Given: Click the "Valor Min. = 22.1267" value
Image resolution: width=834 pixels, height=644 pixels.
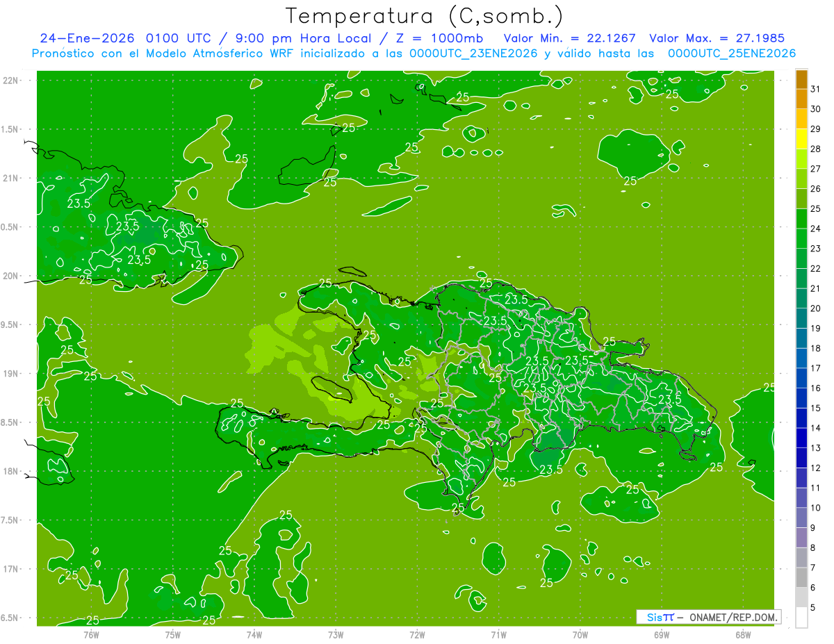Looking at the screenshot, I should [569, 38].
